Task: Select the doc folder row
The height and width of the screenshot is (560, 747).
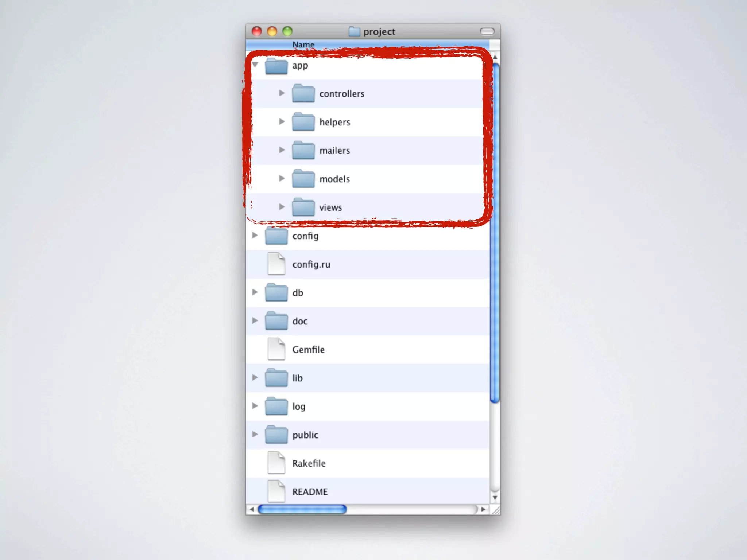Action: [300, 321]
